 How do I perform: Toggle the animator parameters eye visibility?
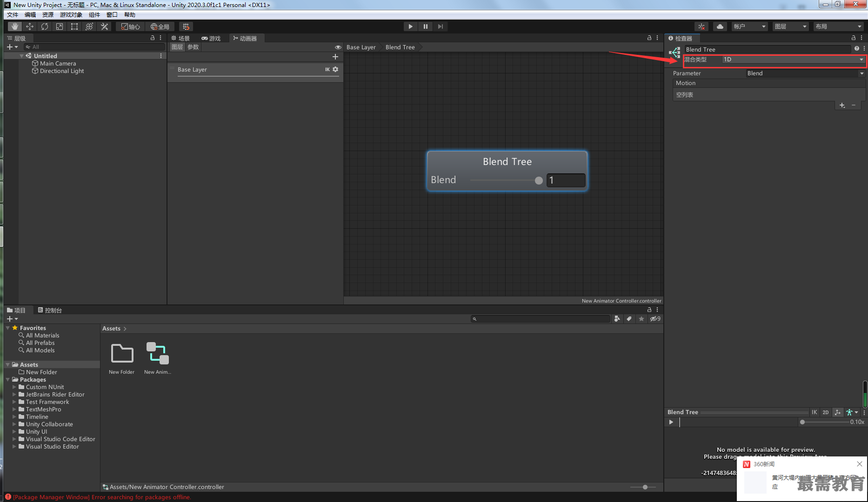click(x=338, y=47)
